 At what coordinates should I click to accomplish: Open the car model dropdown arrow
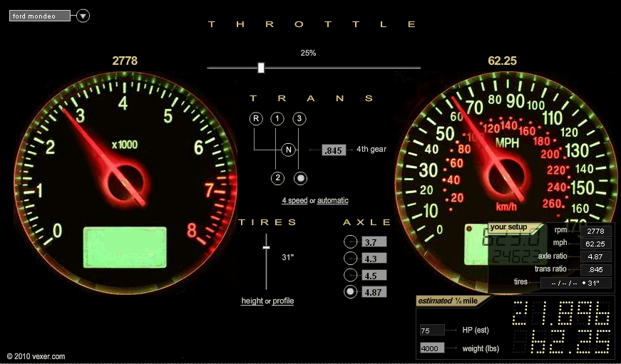coord(83,16)
